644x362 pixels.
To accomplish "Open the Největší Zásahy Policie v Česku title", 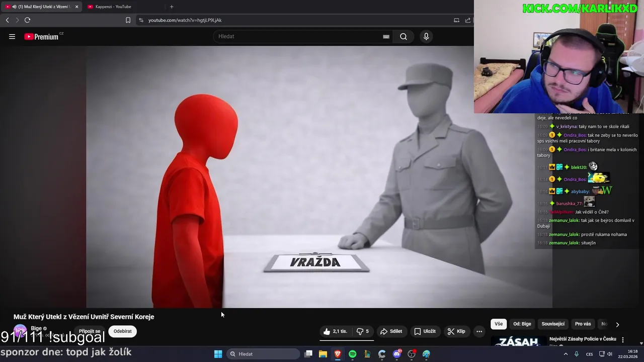I will tap(583, 339).
